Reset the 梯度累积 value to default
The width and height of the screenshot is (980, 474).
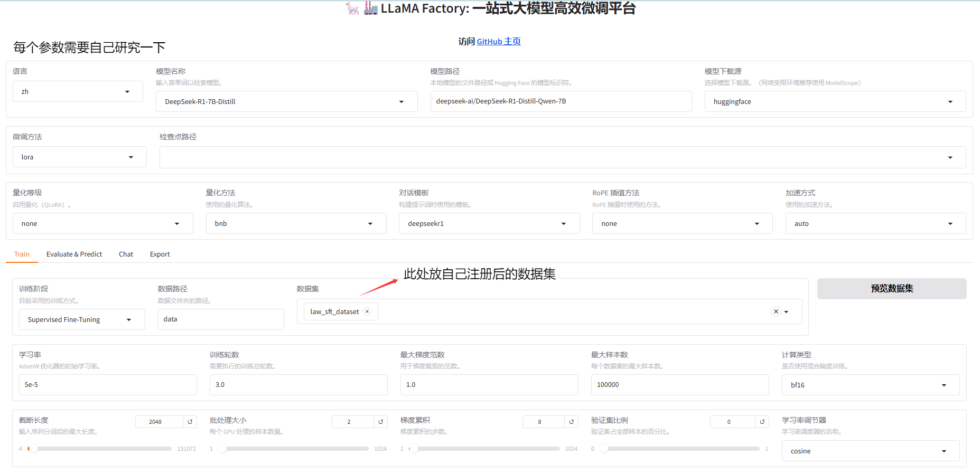click(572, 422)
